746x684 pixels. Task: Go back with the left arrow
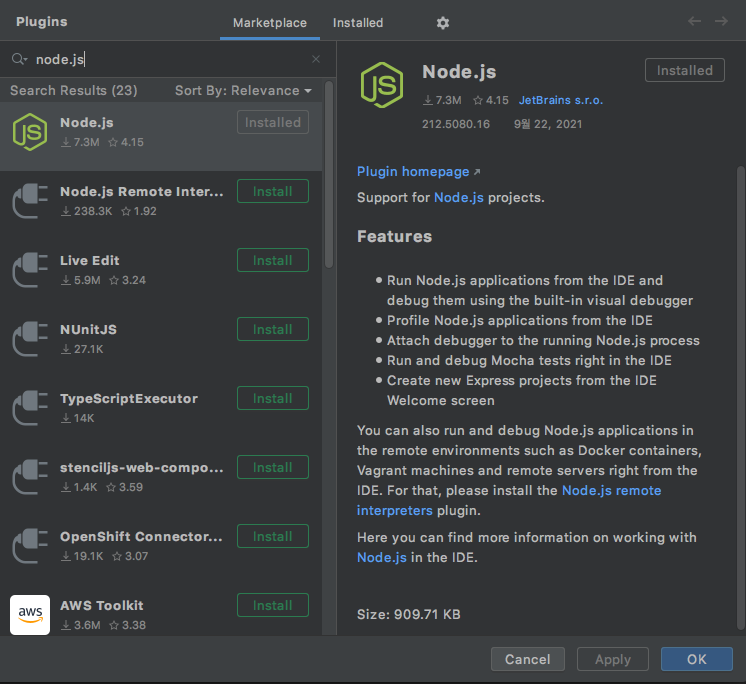pos(694,21)
